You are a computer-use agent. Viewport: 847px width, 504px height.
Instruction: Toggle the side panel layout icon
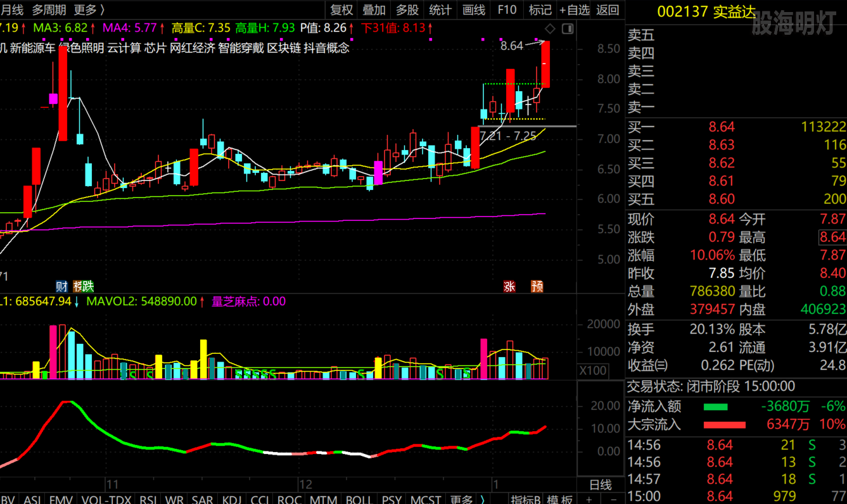pyautogui.click(x=568, y=28)
